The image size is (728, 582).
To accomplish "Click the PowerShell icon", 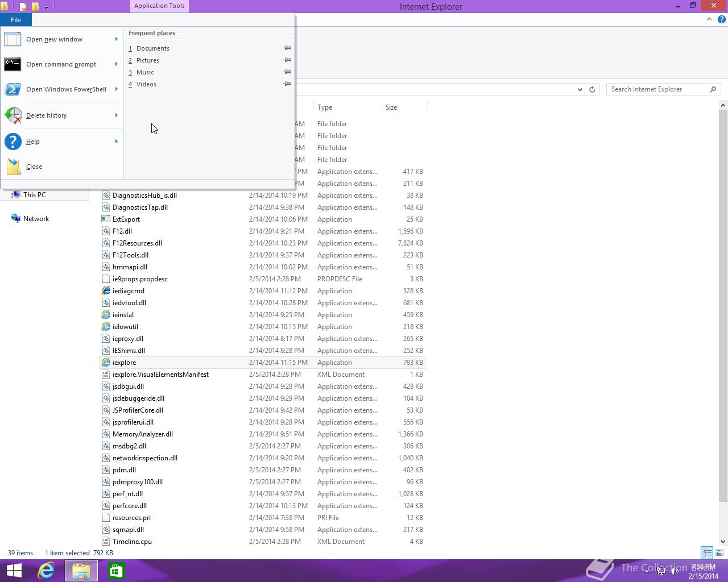I will (x=13, y=89).
